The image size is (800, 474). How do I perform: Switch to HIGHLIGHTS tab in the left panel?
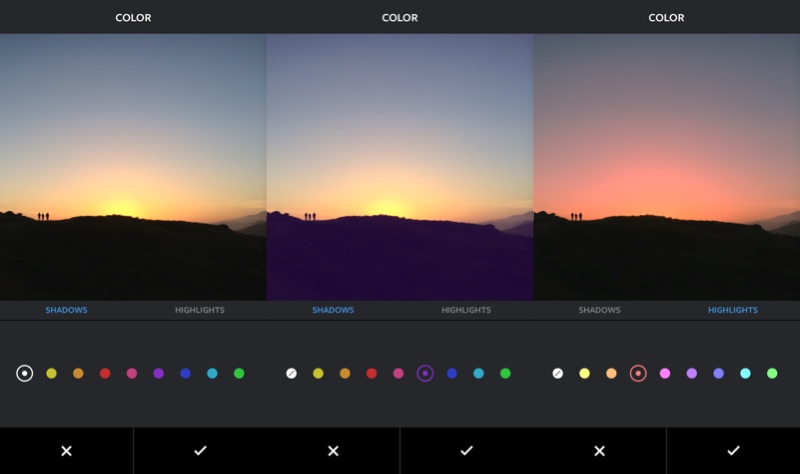click(x=199, y=310)
